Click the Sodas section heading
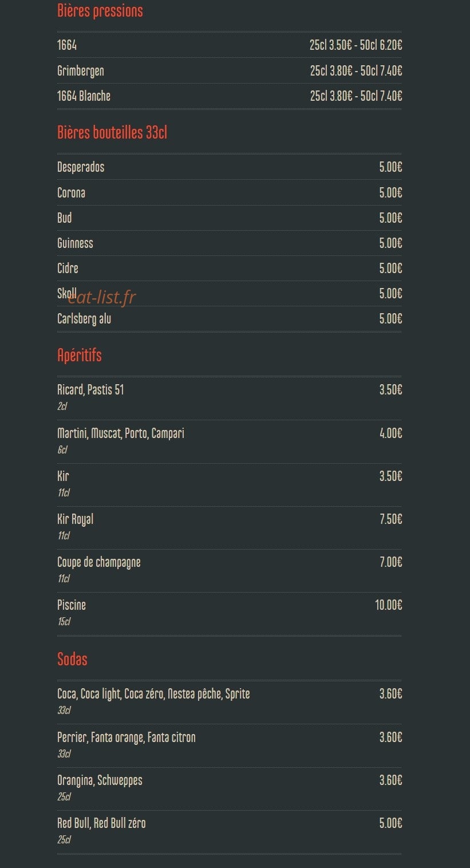The width and height of the screenshot is (470, 868). [72, 659]
